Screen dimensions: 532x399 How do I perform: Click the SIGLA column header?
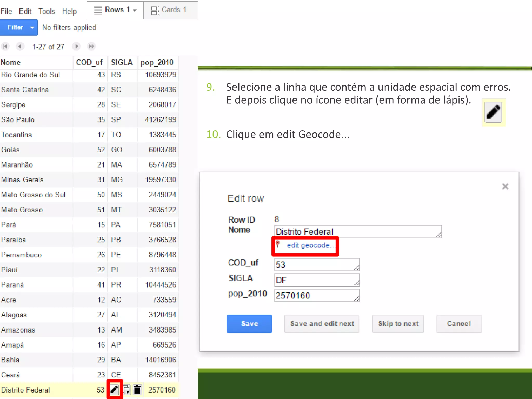coord(122,62)
